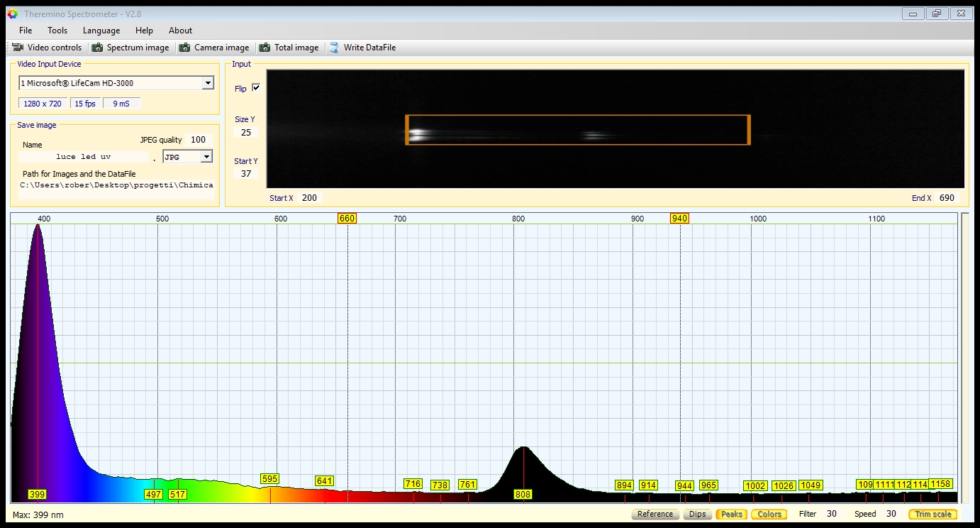This screenshot has height=528, width=980.
Task: Click the Write DataFile icon
Action: 334,48
